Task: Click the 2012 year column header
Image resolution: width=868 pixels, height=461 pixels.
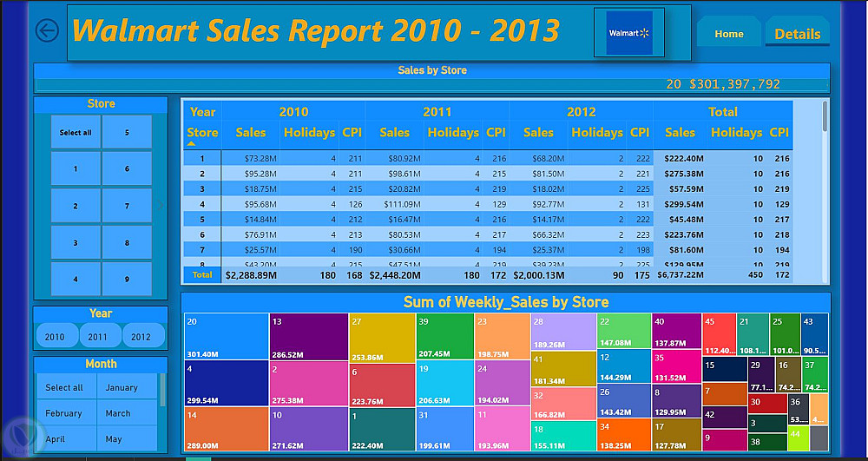Action: coord(582,112)
